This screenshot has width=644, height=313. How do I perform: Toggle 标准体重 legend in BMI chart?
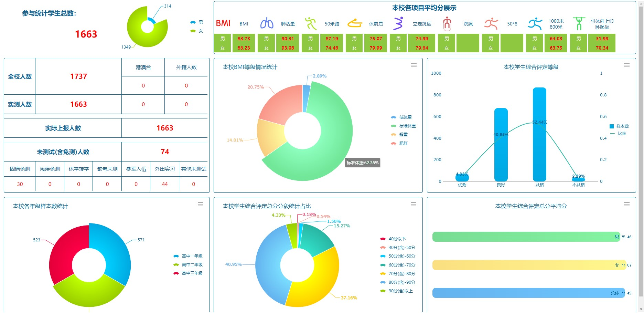pyautogui.click(x=403, y=126)
